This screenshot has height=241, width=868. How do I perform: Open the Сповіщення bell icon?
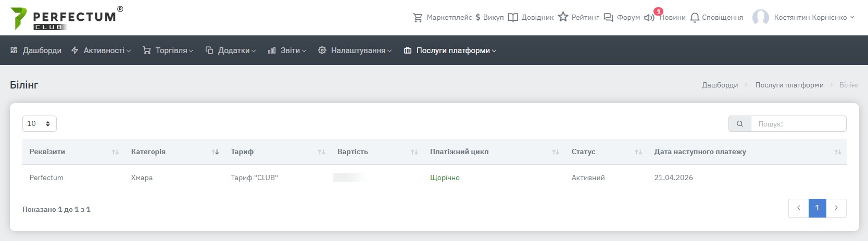[694, 18]
